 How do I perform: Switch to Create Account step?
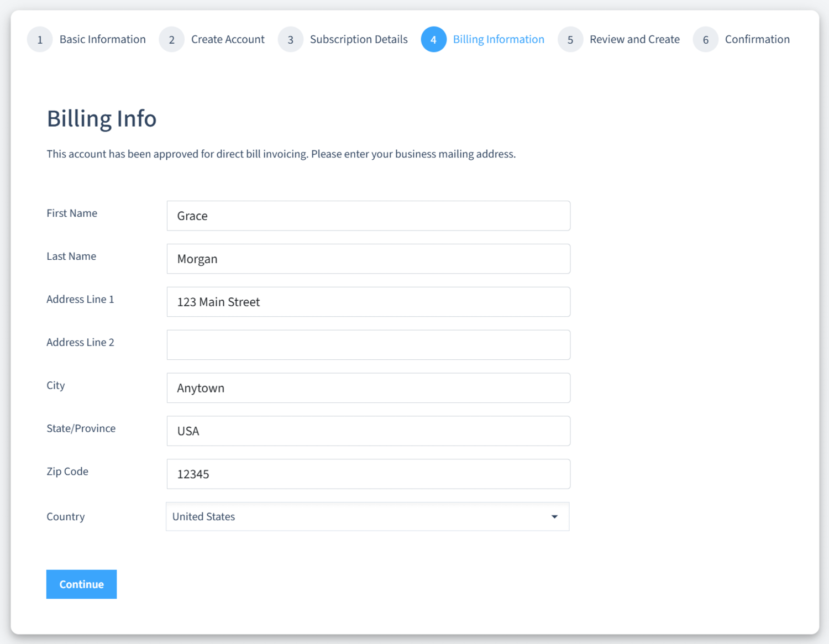point(228,39)
